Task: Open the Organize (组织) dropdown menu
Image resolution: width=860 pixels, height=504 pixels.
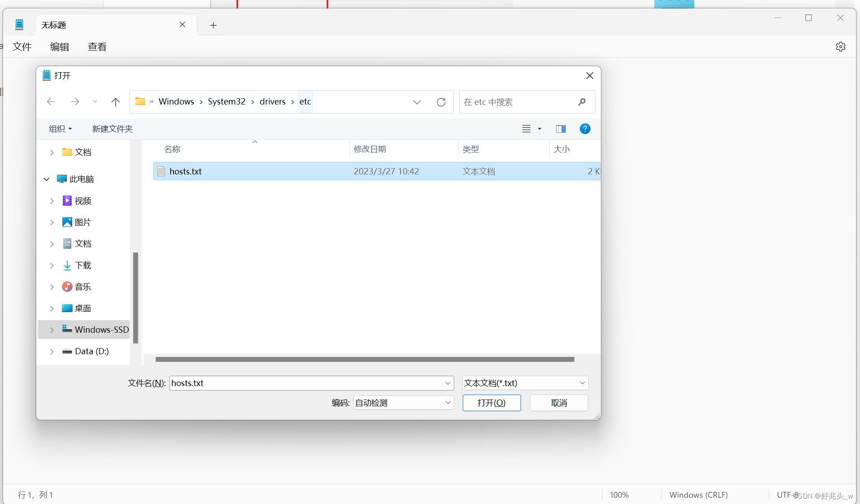Action: pos(61,129)
